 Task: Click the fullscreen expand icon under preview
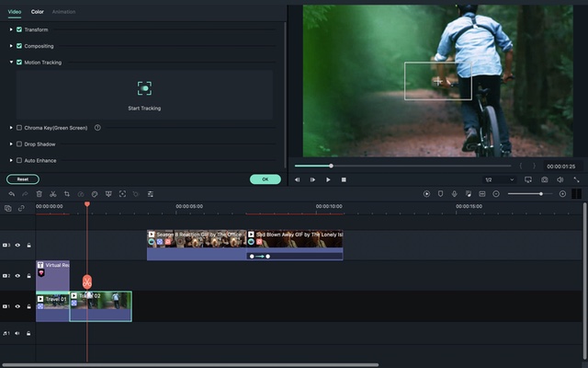coord(576,180)
